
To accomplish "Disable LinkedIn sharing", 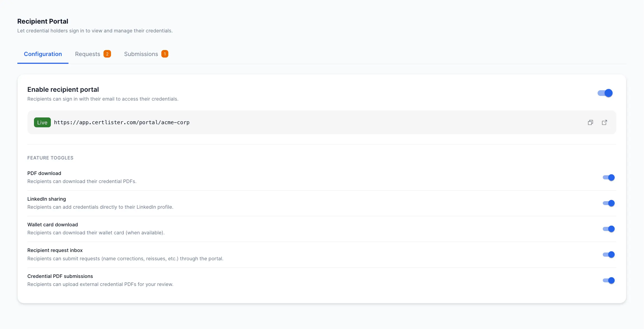I will (x=608, y=203).
